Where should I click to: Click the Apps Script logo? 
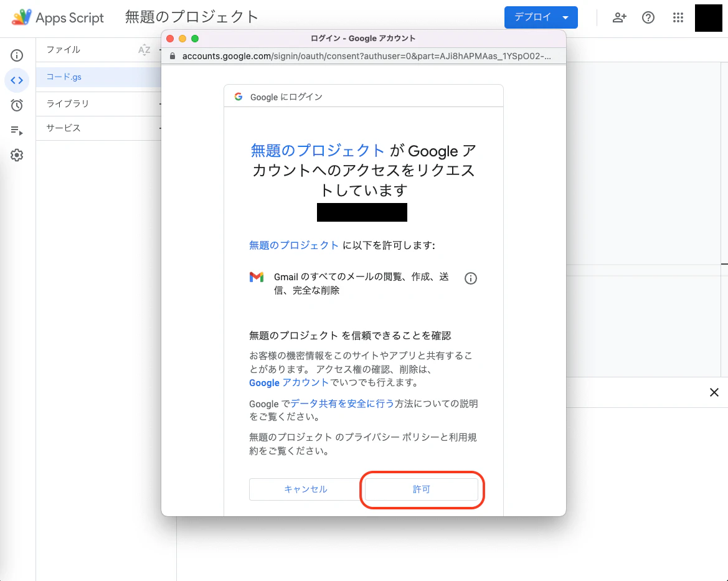point(22,17)
